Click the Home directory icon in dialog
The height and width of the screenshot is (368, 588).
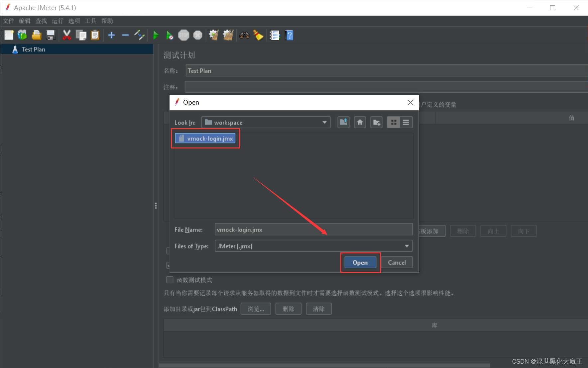pos(360,122)
